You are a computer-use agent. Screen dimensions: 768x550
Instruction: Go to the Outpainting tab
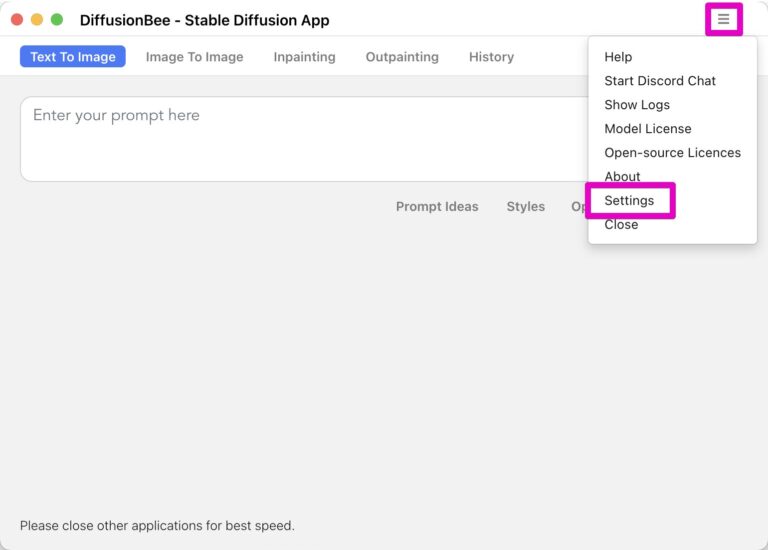402,57
